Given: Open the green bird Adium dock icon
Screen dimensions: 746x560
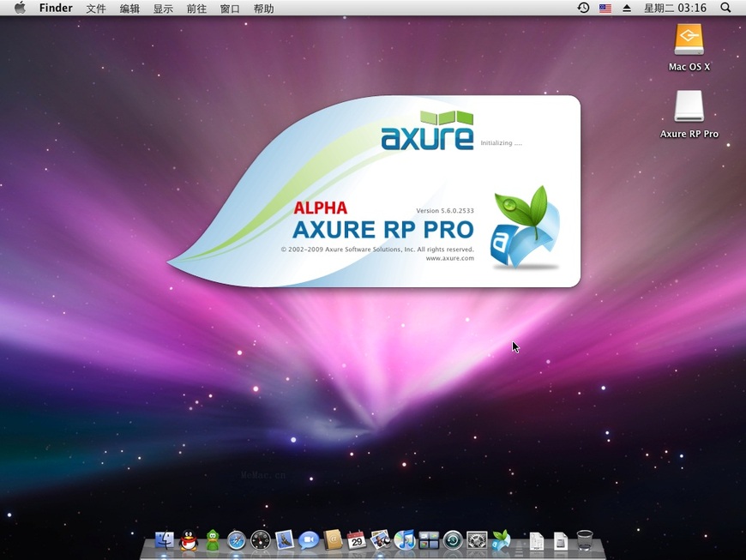Looking at the screenshot, I should (213, 540).
